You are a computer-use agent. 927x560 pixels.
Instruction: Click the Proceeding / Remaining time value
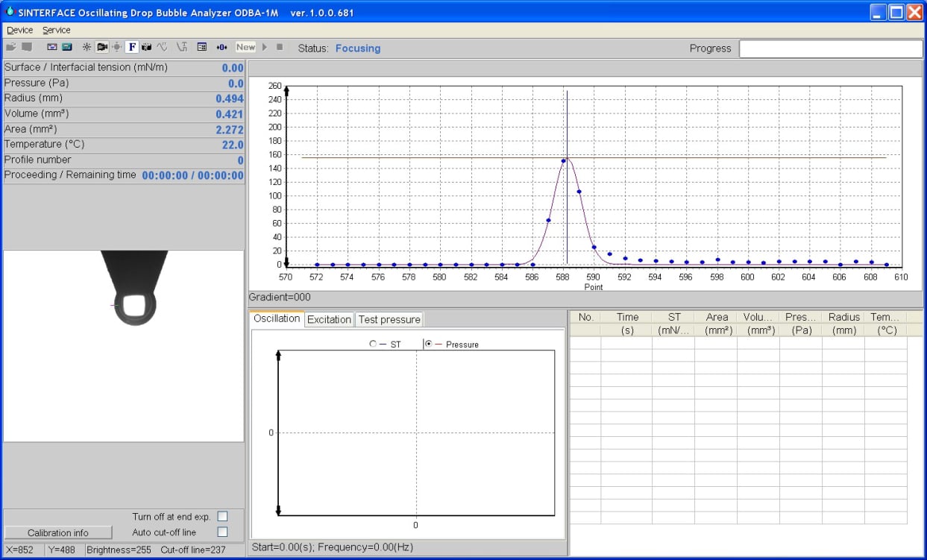[x=193, y=176]
